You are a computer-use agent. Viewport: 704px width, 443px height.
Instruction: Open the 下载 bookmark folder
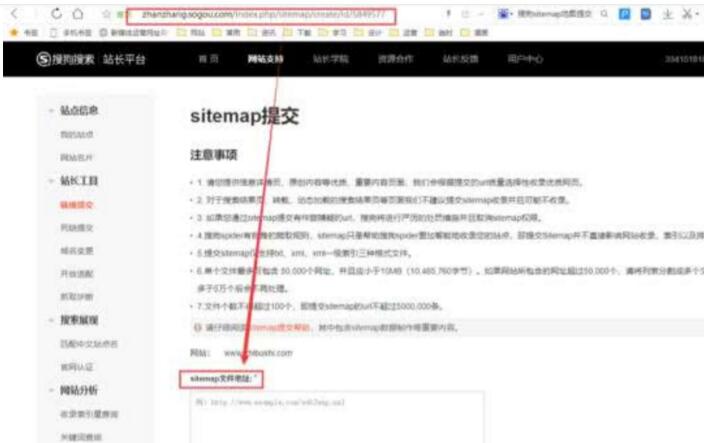click(297, 33)
